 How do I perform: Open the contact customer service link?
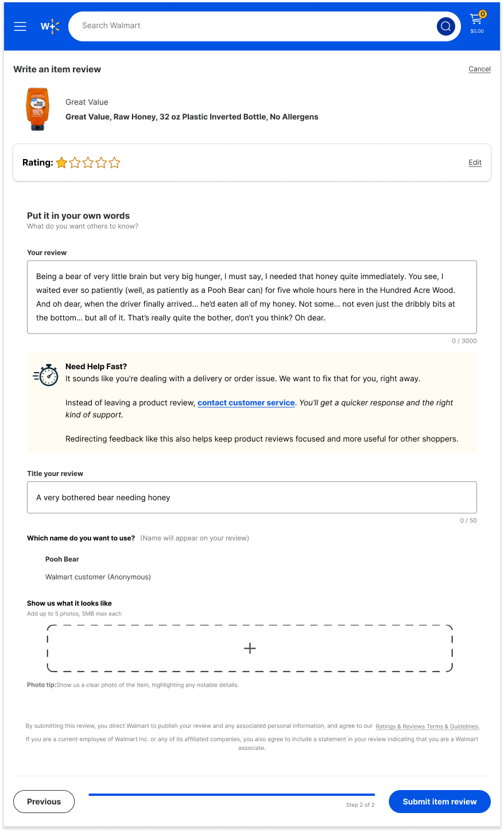click(x=246, y=403)
